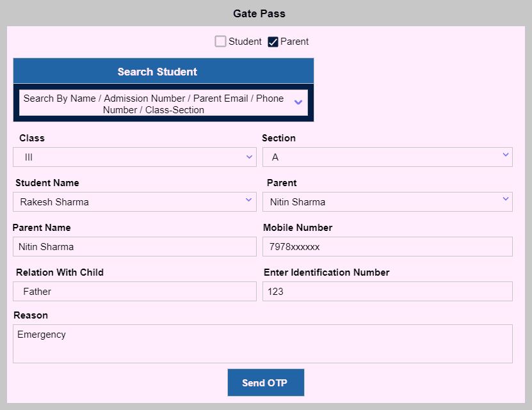Click the Identification Number field
Screen dimensions: 532x410
(x=387, y=291)
